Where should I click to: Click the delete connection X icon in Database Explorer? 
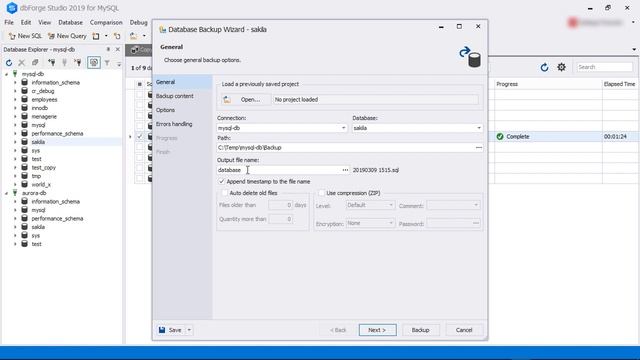click(22, 63)
